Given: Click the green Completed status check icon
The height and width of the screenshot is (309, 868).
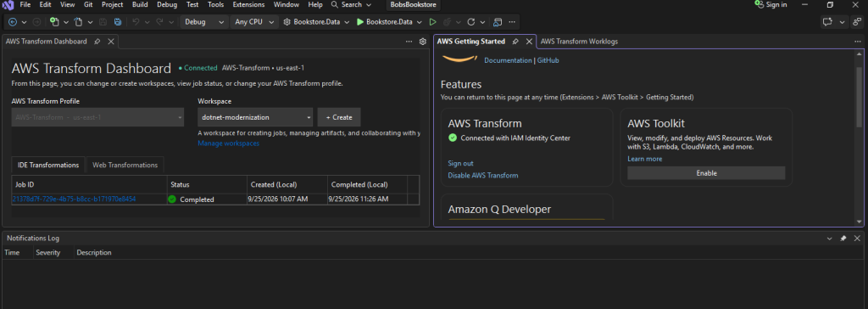Looking at the screenshot, I should tap(172, 199).
